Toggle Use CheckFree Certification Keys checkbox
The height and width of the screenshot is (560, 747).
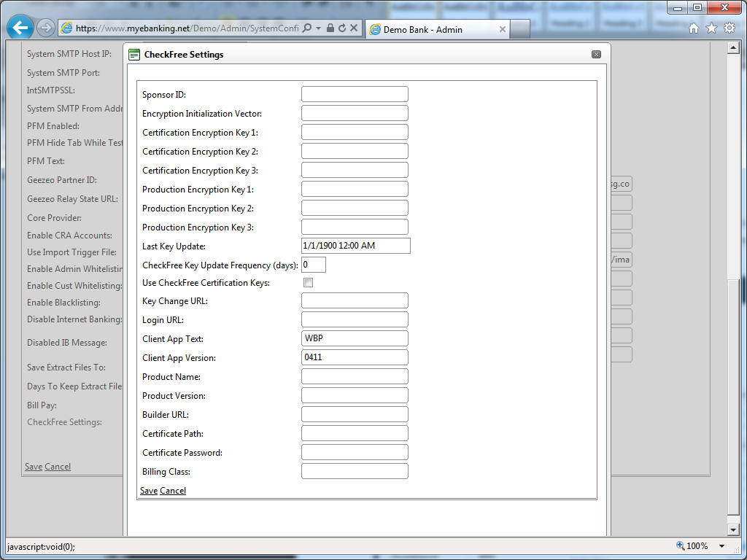308,283
